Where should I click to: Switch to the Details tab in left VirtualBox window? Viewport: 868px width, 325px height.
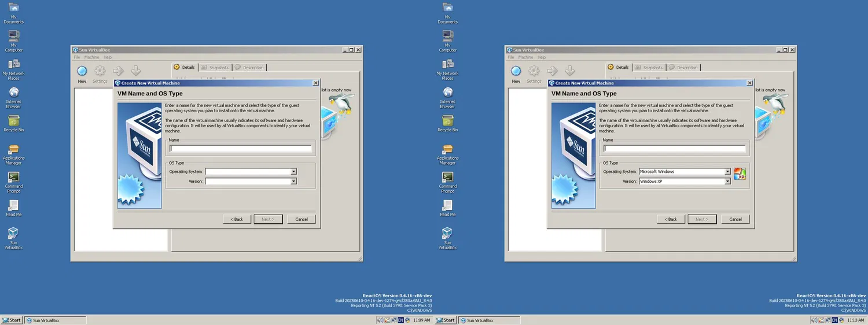point(185,68)
